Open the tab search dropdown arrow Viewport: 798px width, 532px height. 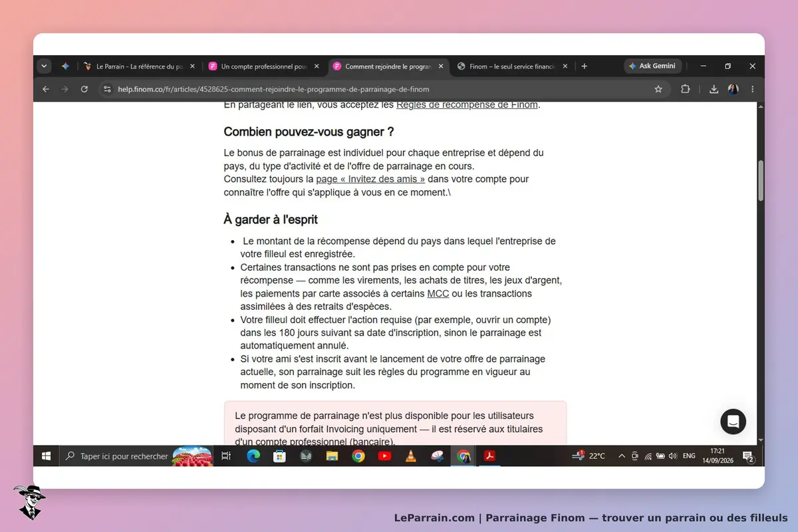pos(45,66)
